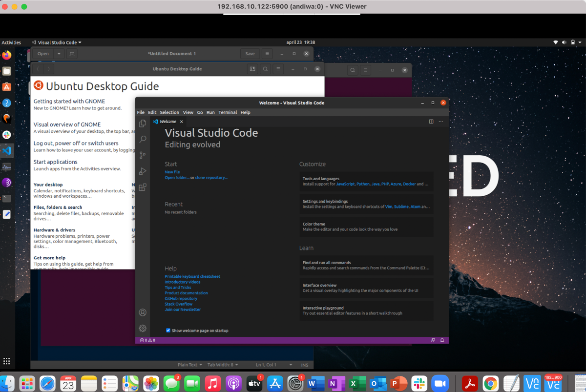Uncheck 'Show welcome page on startup'
The width and height of the screenshot is (586, 392).
pos(168,330)
